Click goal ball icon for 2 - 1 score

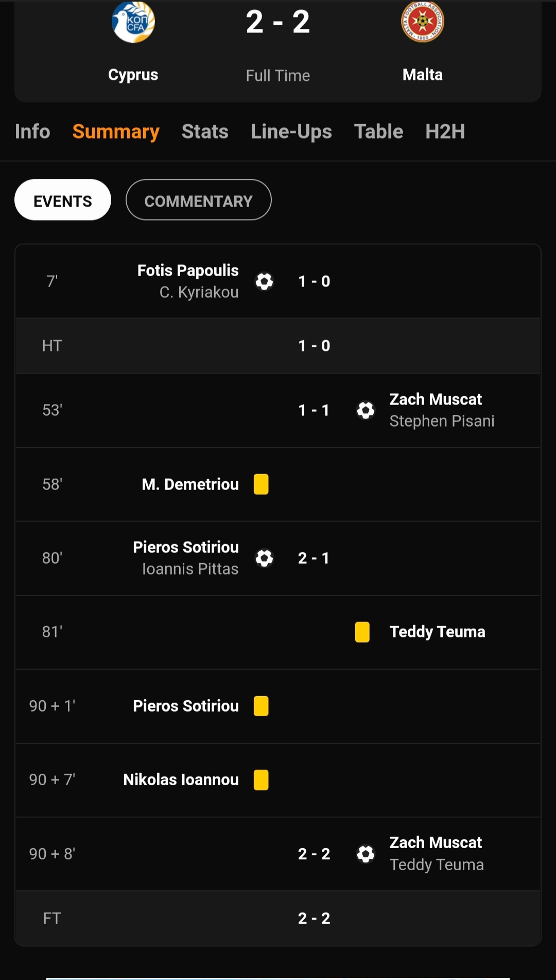[x=265, y=558]
